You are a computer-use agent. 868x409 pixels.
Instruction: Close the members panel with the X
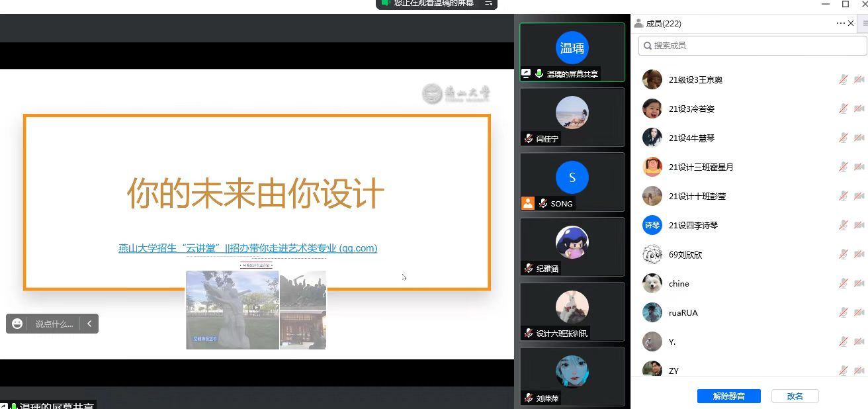pos(851,23)
